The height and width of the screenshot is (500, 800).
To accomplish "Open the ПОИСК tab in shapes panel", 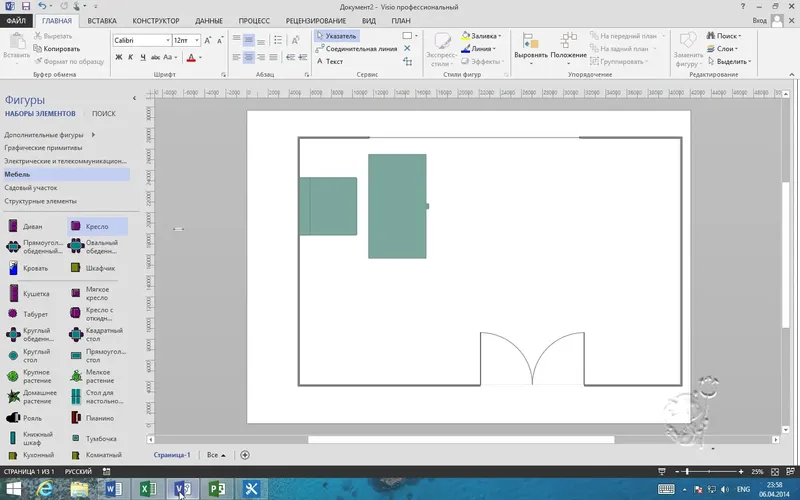I will click(104, 114).
